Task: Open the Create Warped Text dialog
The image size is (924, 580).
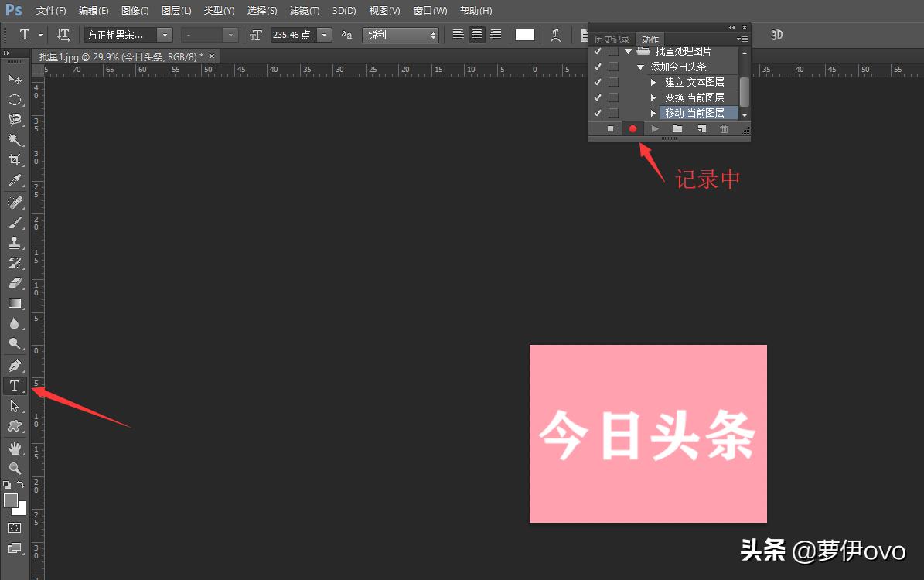Action: pos(556,35)
